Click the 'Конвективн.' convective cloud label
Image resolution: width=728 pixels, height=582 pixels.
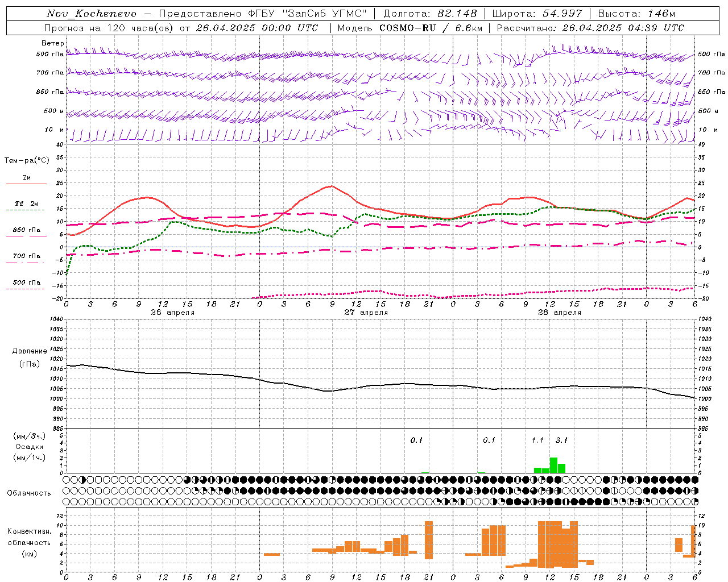click(29, 532)
